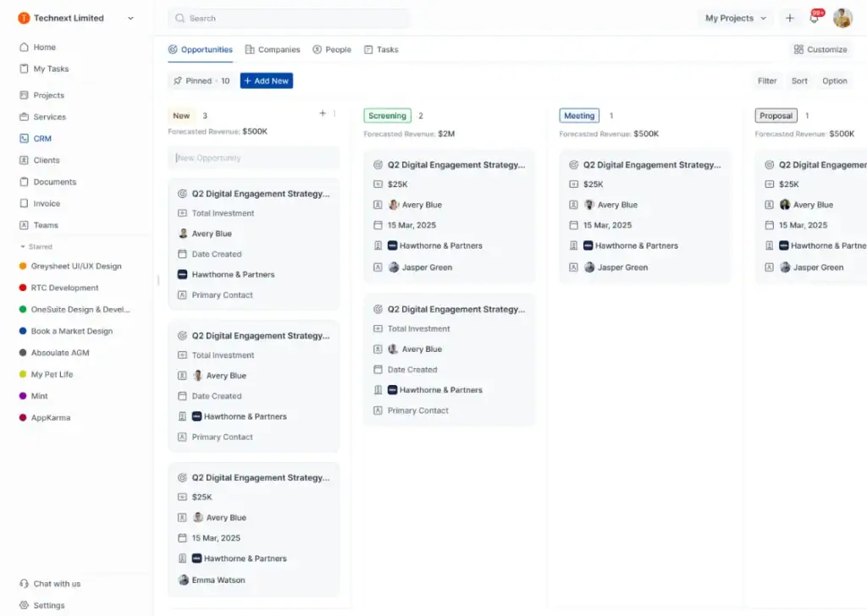The width and height of the screenshot is (867, 616).
Task: Click the green dot beside OneSuite Design
Action: tap(23, 309)
